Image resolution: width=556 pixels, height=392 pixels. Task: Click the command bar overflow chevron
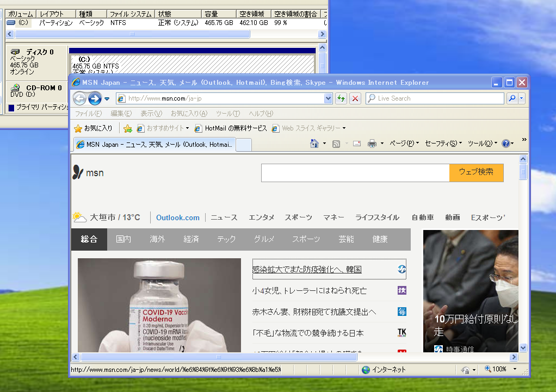(x=524, y=140)
